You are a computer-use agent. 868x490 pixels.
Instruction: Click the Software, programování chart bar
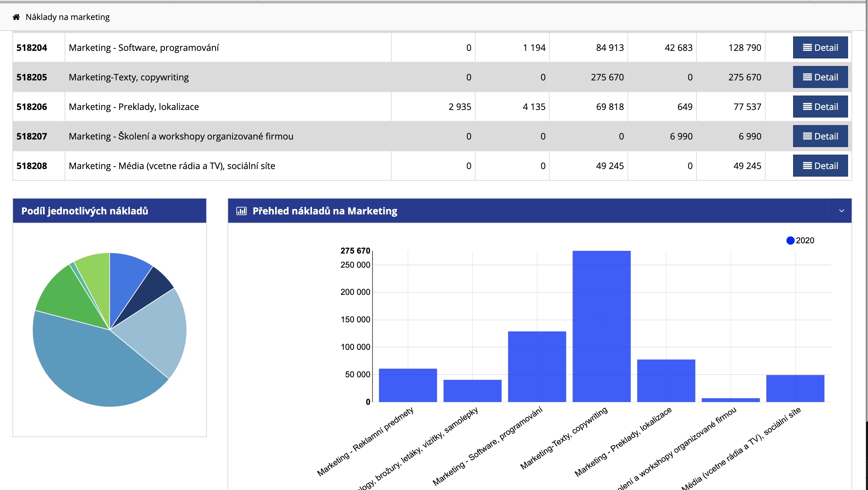(x=537, y=367)
